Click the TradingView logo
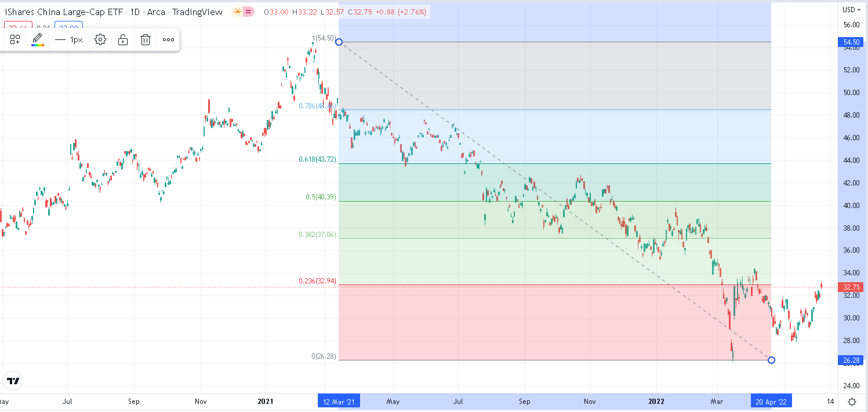 [13, 381]
